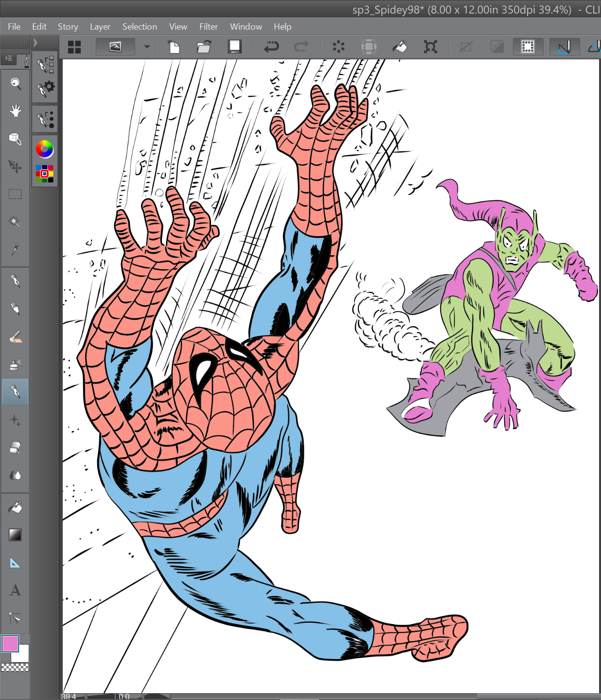
Task: Open the Edit menu
Action: [x=39, y=27]
